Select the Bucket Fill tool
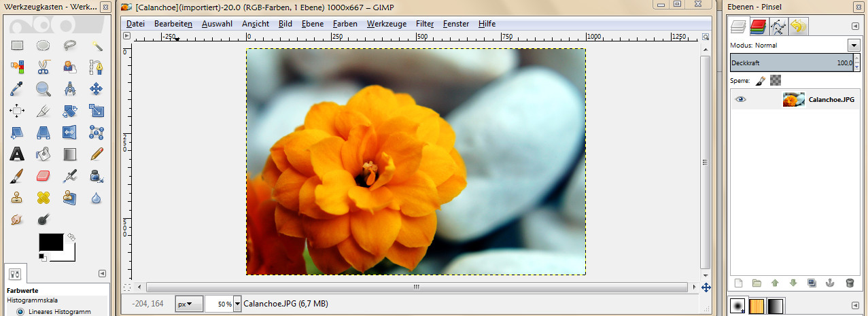The image size is (868, 316). (44, 154)
